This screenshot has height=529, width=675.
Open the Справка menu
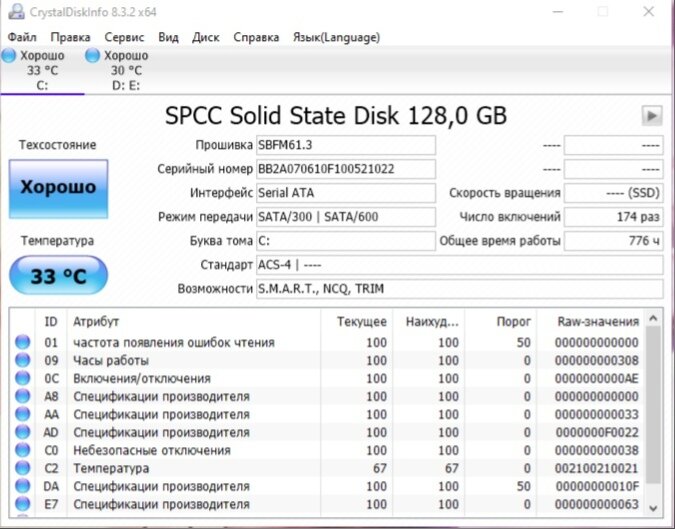point(256,37)
